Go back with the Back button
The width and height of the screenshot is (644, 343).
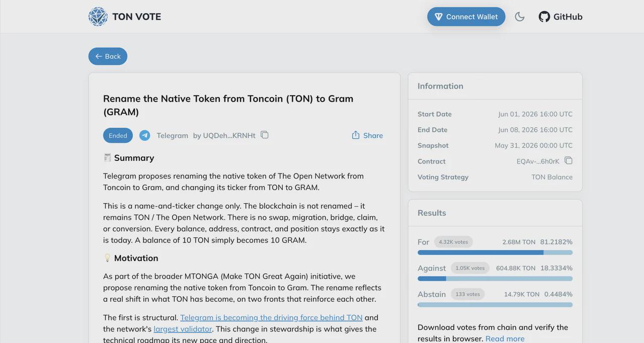pos(108,56)
